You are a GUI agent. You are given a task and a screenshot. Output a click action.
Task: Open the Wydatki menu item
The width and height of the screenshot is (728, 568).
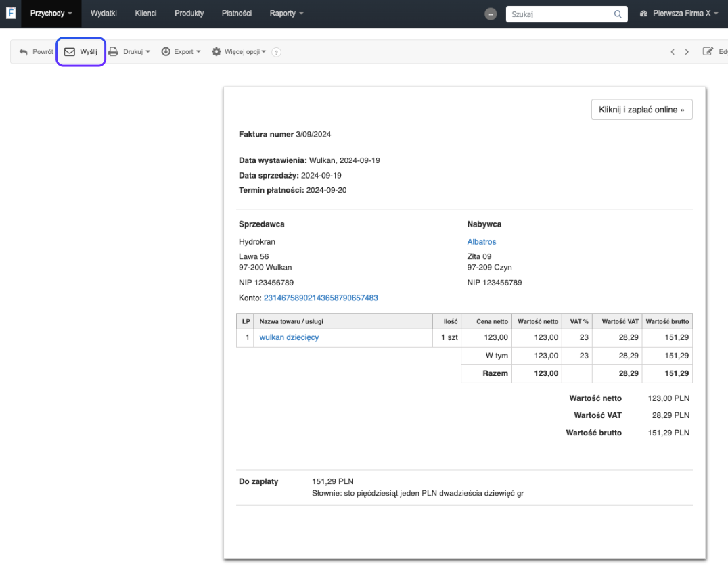104,14
